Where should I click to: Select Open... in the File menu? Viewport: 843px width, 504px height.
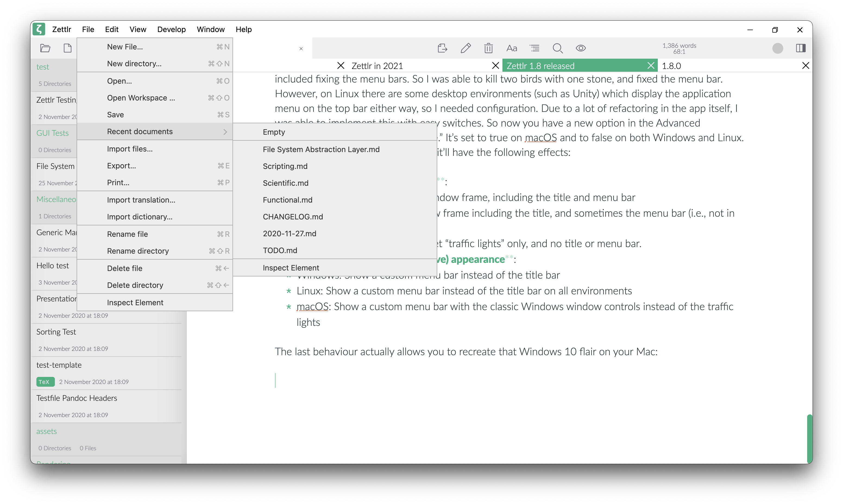tap(155, 81)
